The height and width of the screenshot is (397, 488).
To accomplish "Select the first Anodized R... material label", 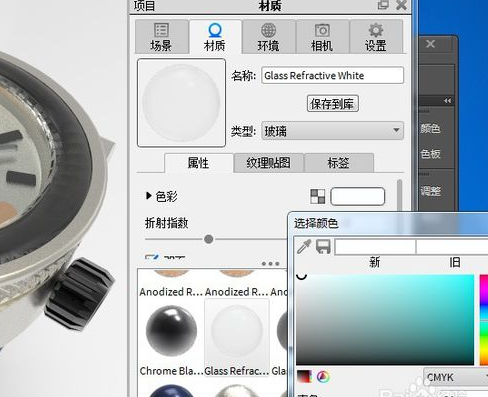I will click(x=171, y=292).
